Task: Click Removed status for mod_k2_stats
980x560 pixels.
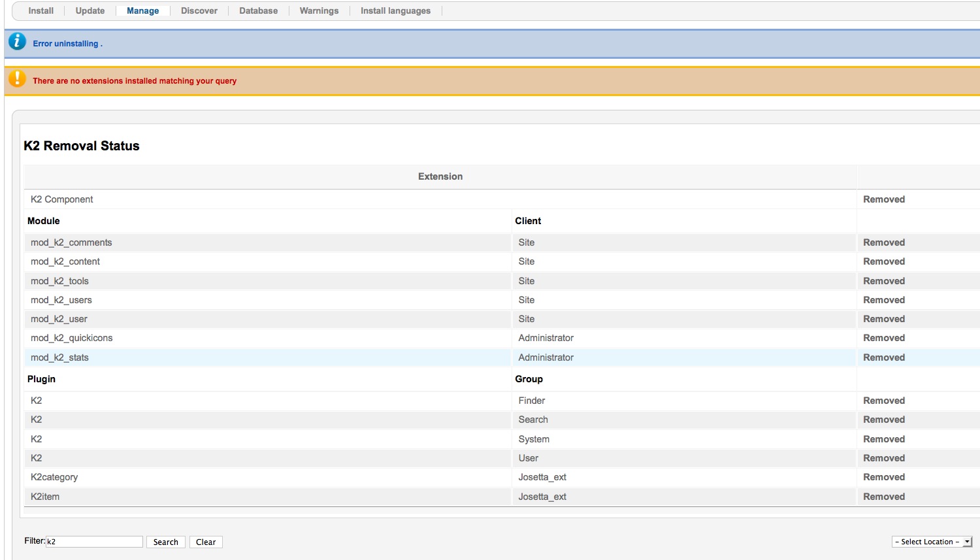Action: (x=884, y=357)
